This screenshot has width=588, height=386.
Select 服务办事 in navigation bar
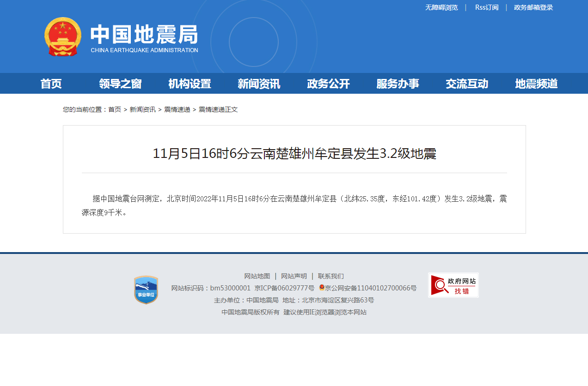(x=398, y=84)
